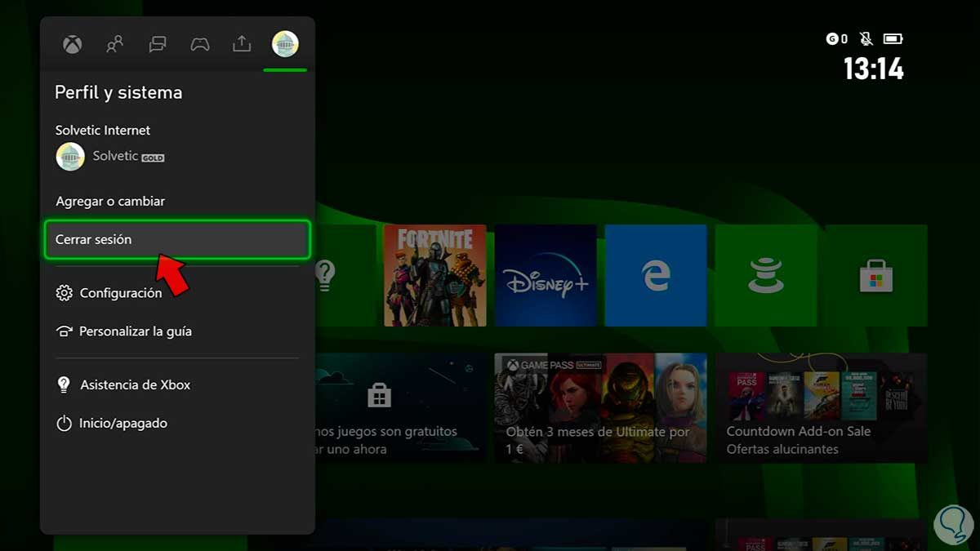Open the Capture and share tab
The height and width of the screenshot is (551, 980).
(242, 43)
